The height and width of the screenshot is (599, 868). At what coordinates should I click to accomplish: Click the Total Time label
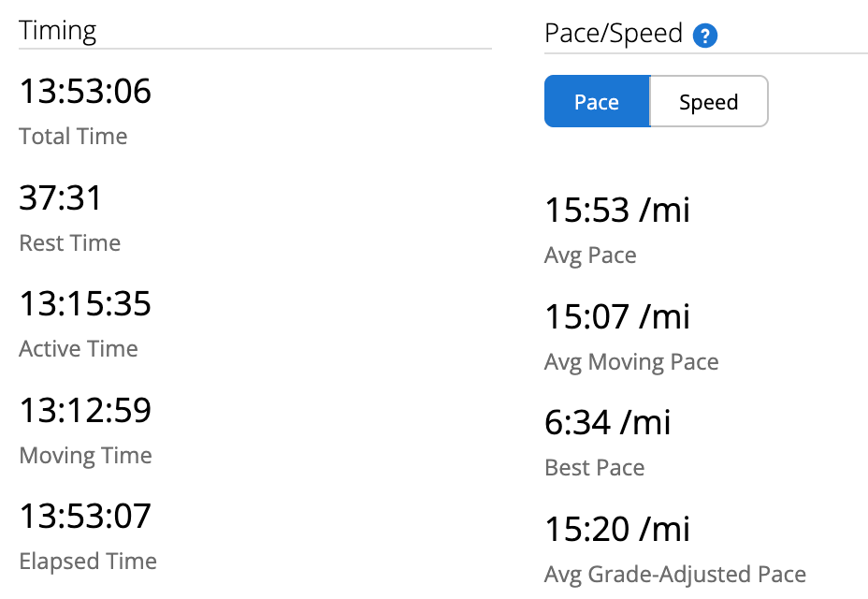(x=73, y=137)
